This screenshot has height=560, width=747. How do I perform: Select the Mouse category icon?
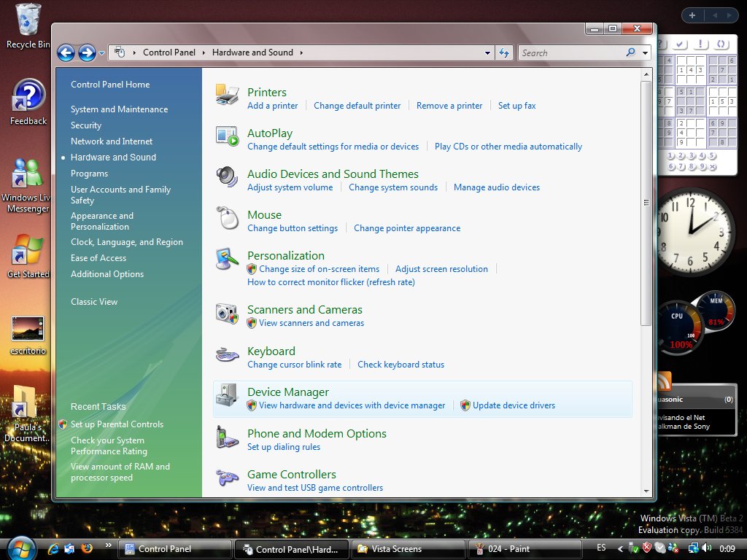coord(227,218)
